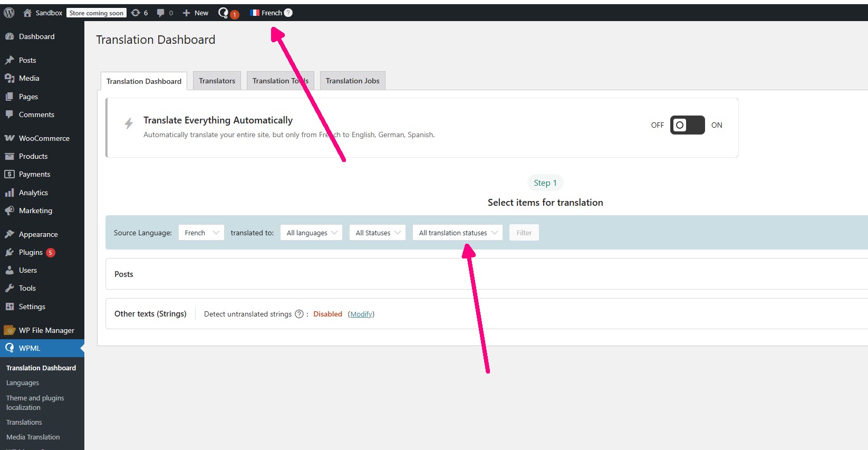Screen dimensions: 868x450
Task: Open Translation Dashboard submenu item under WPML
Action: click(x=41, y=368)
